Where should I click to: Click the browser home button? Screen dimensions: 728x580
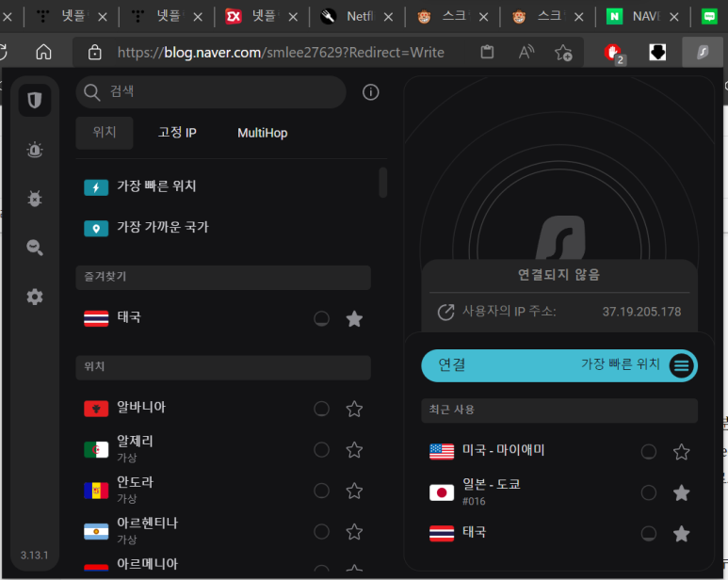point(43,52)
